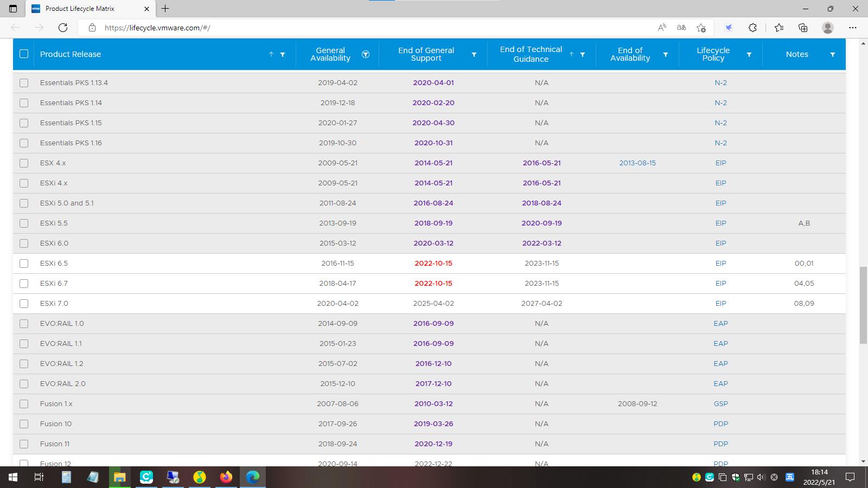Click the 2008-09-12 date for Fusion 1.x

[637, 404]
